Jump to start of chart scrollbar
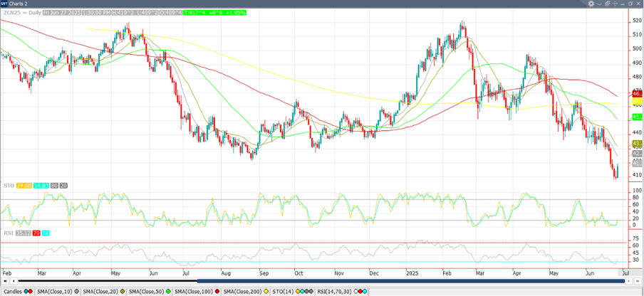Screen dimensions: 644x296 (x=4, y=281)
